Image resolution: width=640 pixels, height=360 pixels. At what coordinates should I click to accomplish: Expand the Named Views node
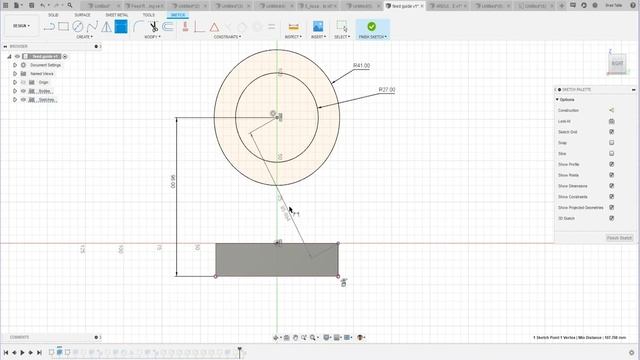[15, 74]
